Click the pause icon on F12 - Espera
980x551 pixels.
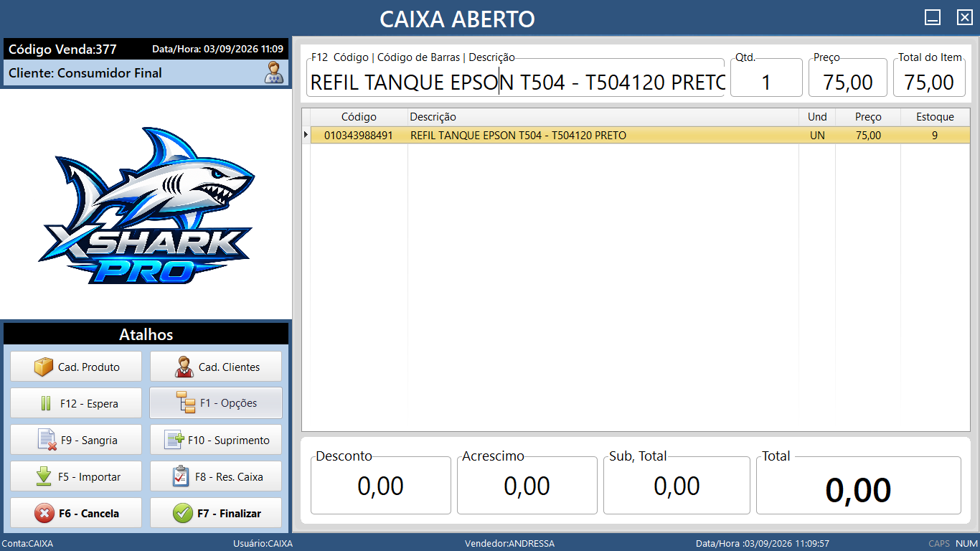[46, 403]
